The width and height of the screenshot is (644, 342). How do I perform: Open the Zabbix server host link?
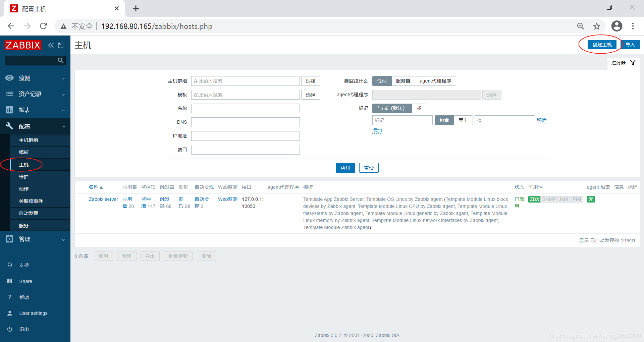pyautogui.click(x=103, y=199)
